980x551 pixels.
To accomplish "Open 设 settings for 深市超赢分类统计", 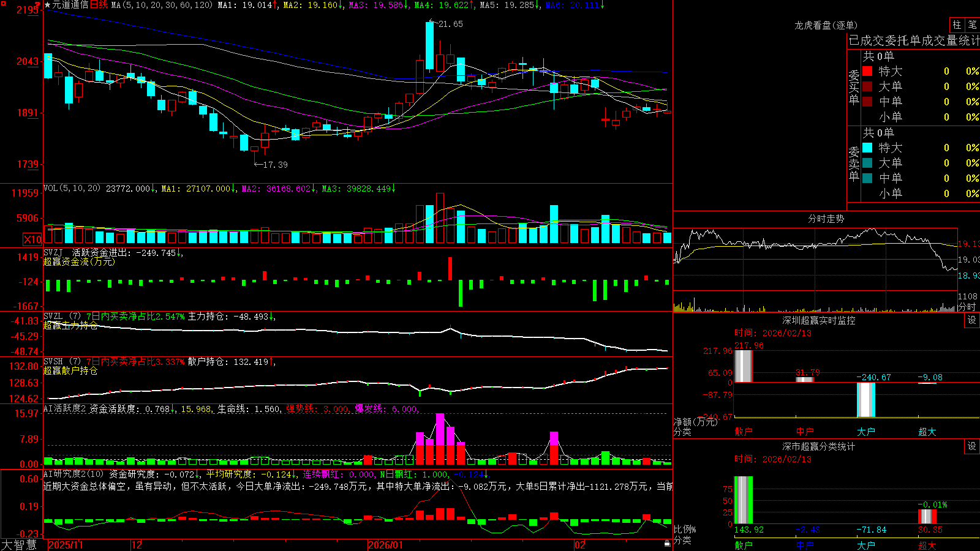I will point(972,446).
